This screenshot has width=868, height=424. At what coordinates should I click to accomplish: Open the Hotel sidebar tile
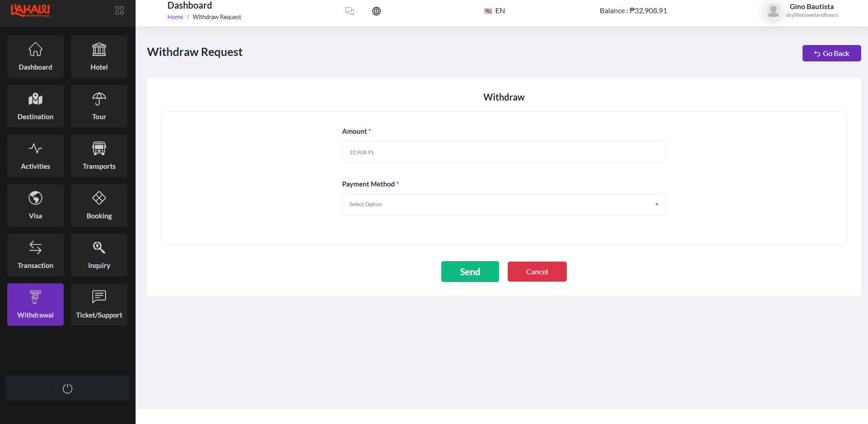pos(99,56)
